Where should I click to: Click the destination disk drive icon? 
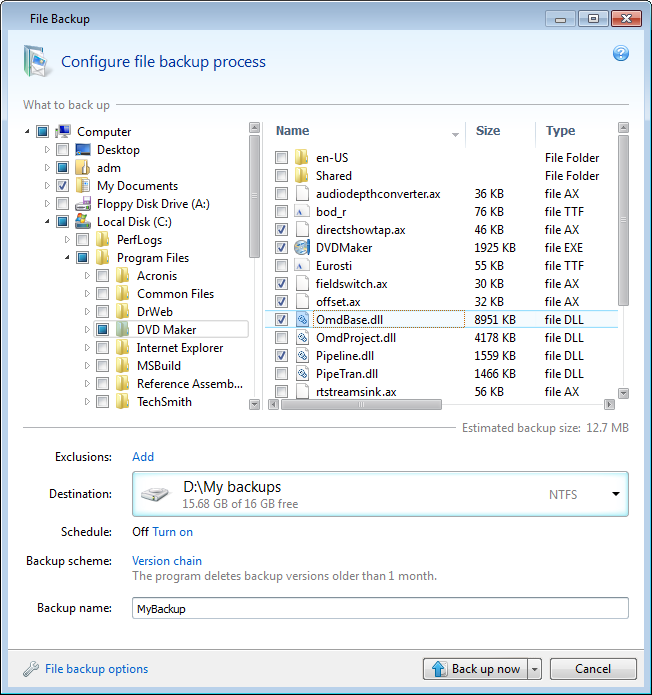coord(155,494)
